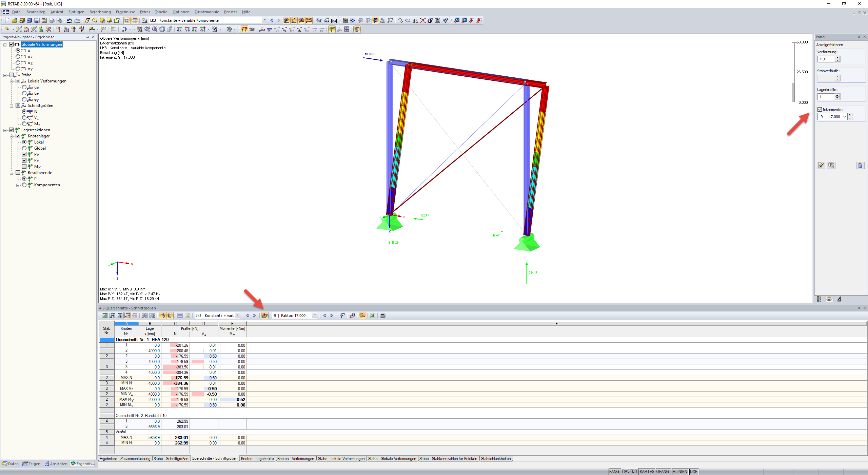Open the Faktor 17.000 increment dropdown

pyautogui.click(x=314, y=316)
